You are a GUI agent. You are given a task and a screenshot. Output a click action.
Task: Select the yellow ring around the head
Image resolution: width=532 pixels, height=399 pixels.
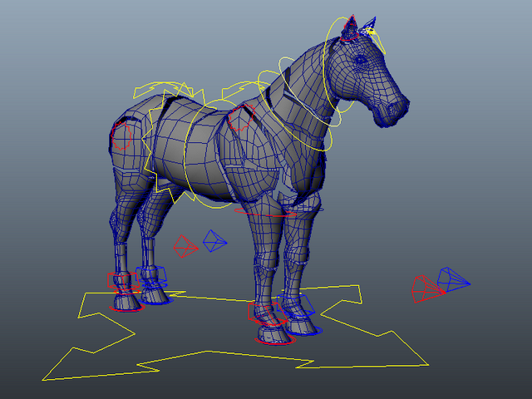coord(337,65)
